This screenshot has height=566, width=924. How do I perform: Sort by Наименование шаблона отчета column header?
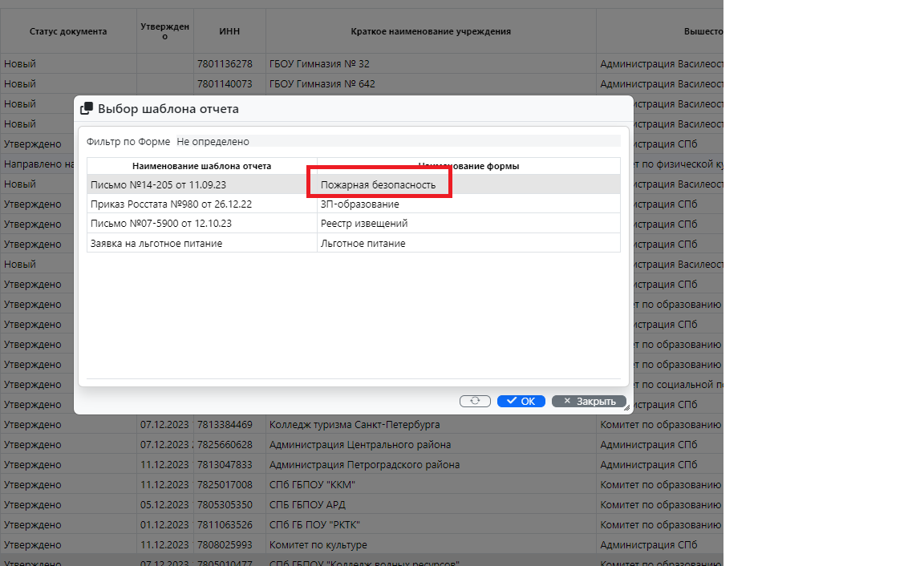[201, 166]
